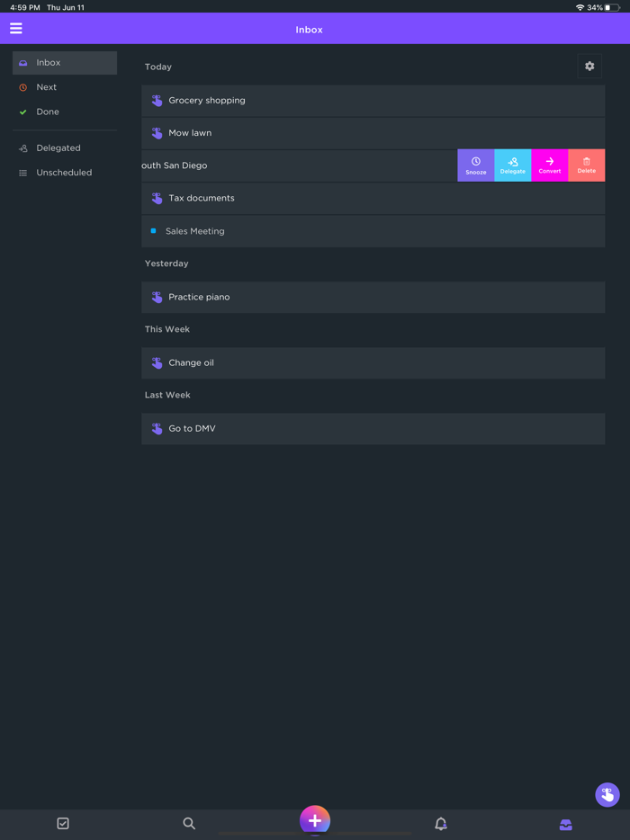
Task: Collapse the Today section
Action: click(x=157, y=66)
